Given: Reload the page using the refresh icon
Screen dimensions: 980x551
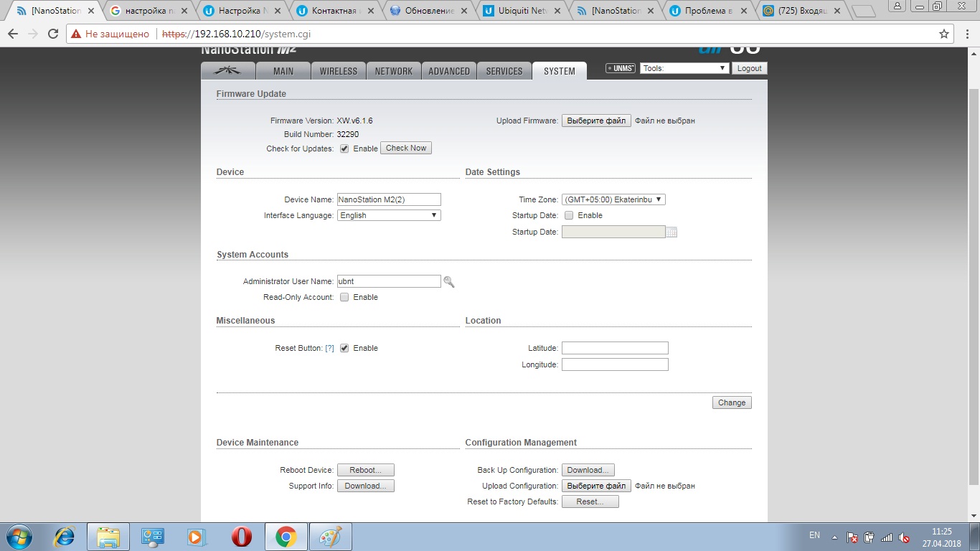Looking at the screenshot, I should pyautogui.click(x=52, y=34).
